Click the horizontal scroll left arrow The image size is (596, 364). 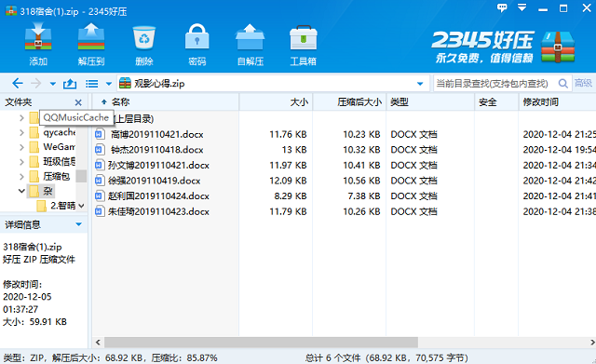pos(98,343)
